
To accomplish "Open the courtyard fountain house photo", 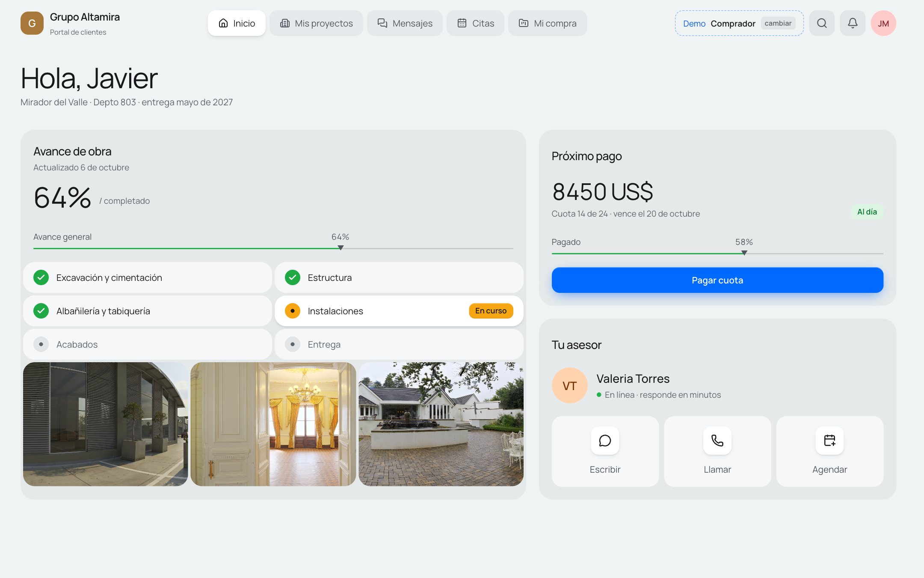I will (x=441, y=424).
